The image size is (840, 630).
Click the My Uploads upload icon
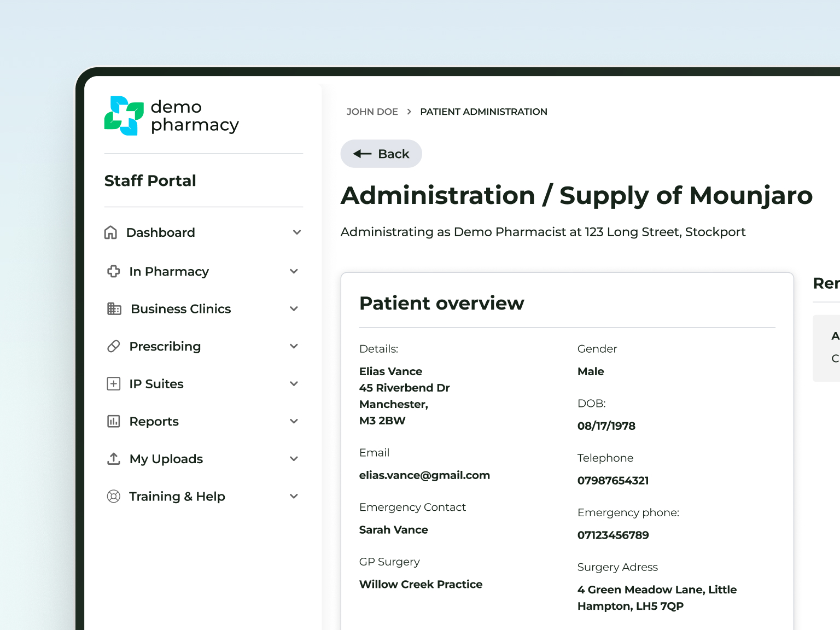tap(113, 459)
